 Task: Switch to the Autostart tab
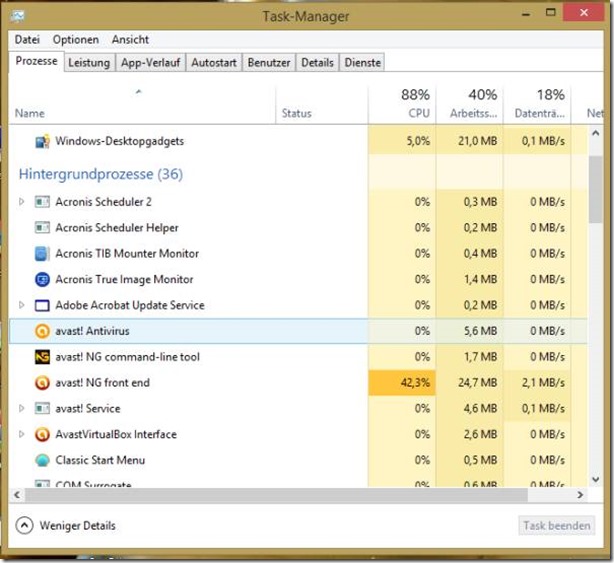point(214,63)
